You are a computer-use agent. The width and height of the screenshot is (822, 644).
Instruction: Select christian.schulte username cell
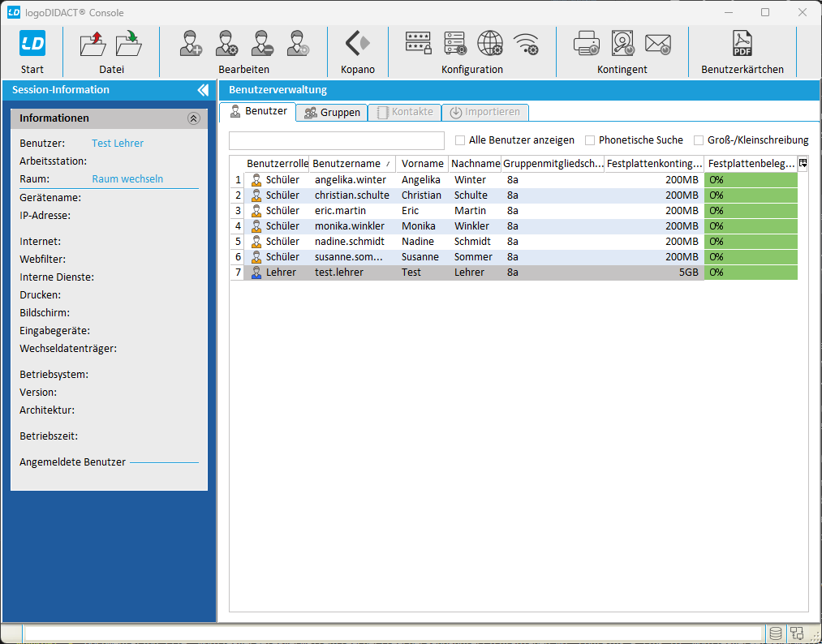coord(352,195)
